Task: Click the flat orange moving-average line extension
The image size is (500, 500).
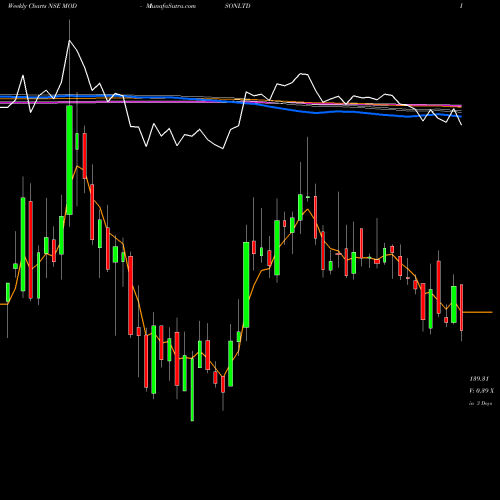Action: [477, 312]
